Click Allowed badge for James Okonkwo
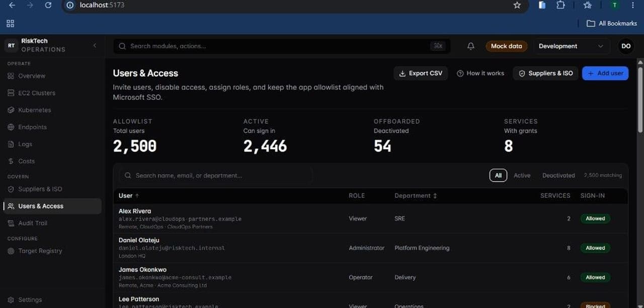This screenshot has height=308, width=644. coord(595,277)
